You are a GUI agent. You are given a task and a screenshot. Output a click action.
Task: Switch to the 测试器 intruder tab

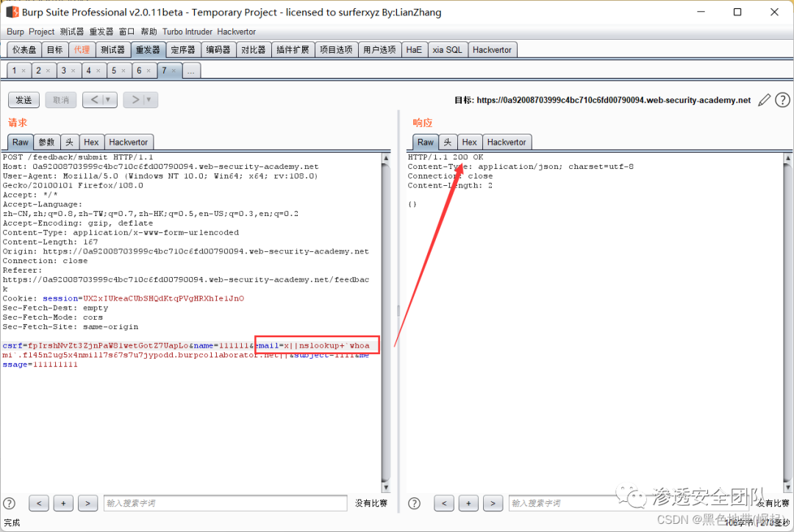pos(112,50)
